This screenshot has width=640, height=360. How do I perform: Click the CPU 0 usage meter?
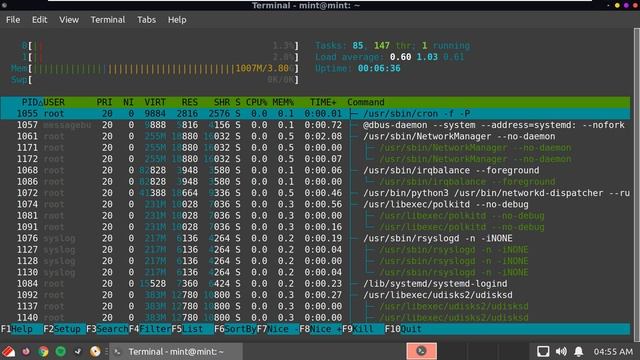(160, 46)
